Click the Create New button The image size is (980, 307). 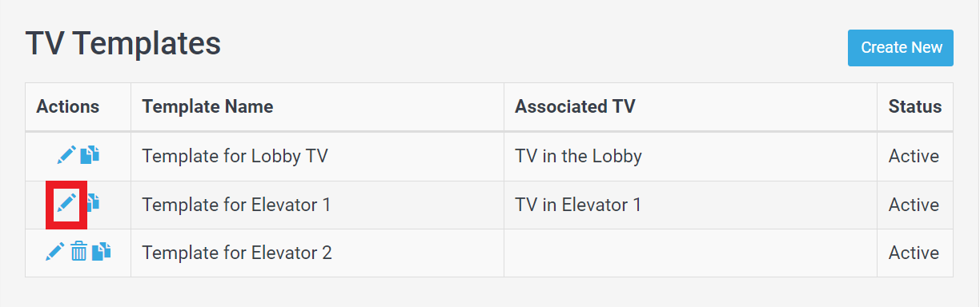(901, 48)
